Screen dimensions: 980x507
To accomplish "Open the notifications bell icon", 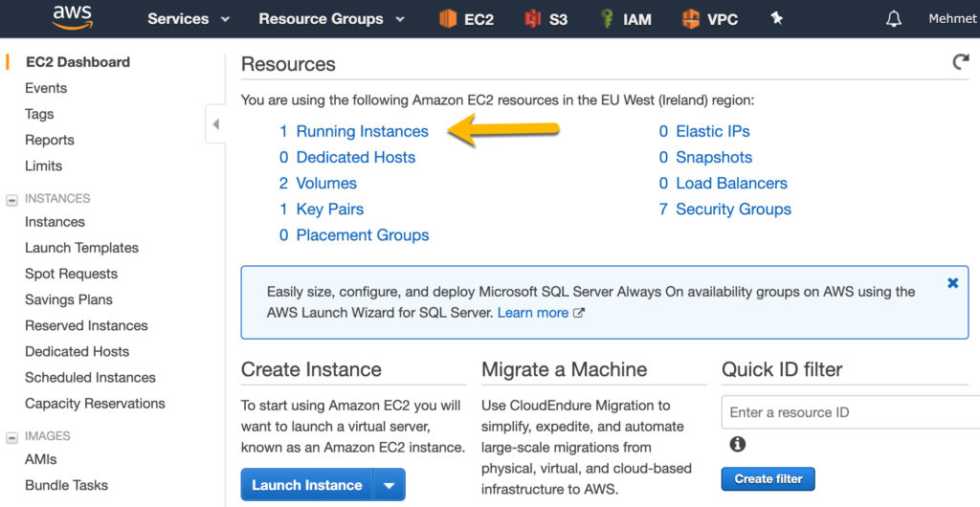I will coord(894,19).
